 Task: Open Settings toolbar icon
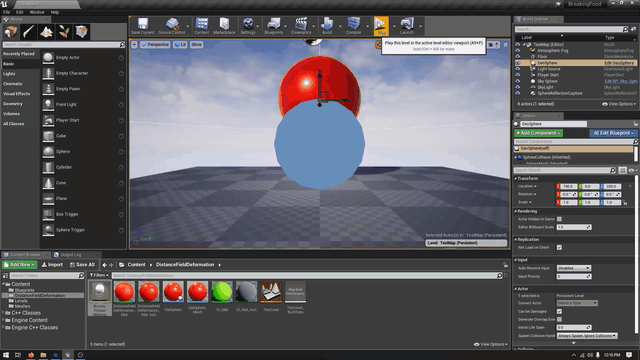pyautogui.click(x=248, y=26)
